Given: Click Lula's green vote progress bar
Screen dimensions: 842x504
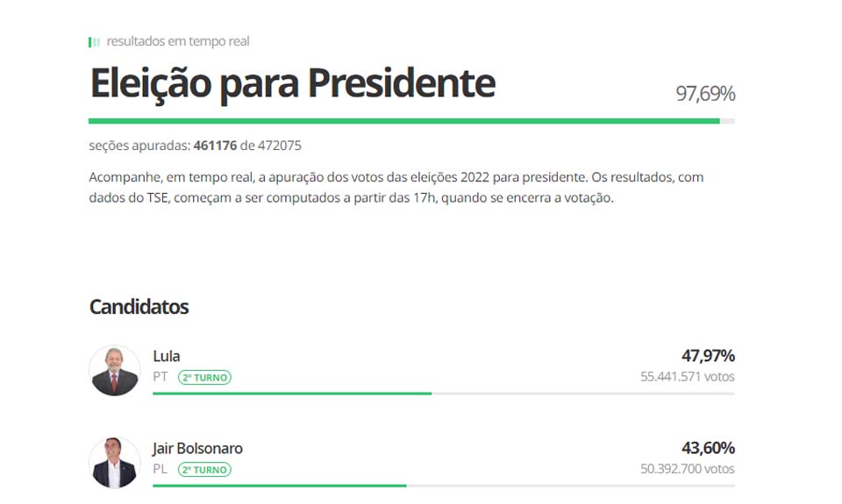Looking at the screenshot, I should click(292, 394).
